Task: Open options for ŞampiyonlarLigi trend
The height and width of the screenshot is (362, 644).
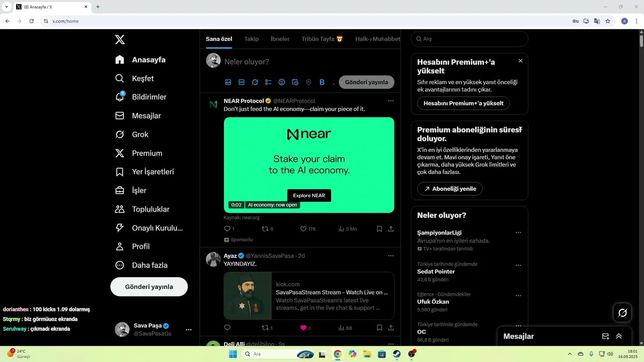Action: click(518, 233)
